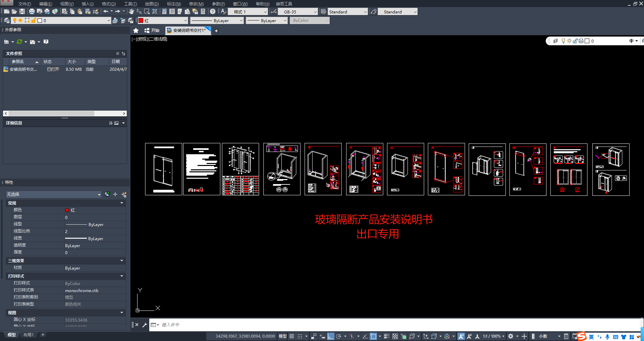
Task: Open the color dropdown showing 红
Action: pos(163,20)
